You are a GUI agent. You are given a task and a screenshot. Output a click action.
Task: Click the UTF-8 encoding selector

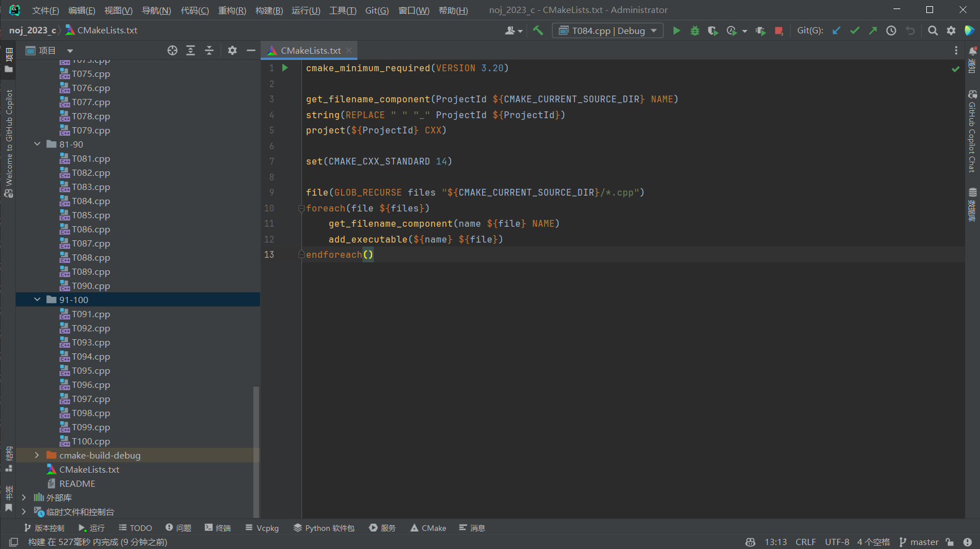click(x=837, y=542)
